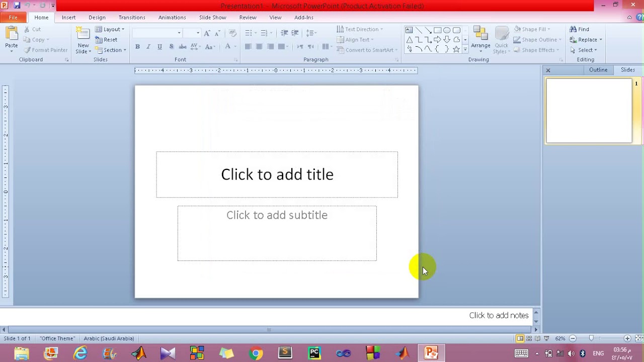Select the Arrow line shape

(428, 30)
